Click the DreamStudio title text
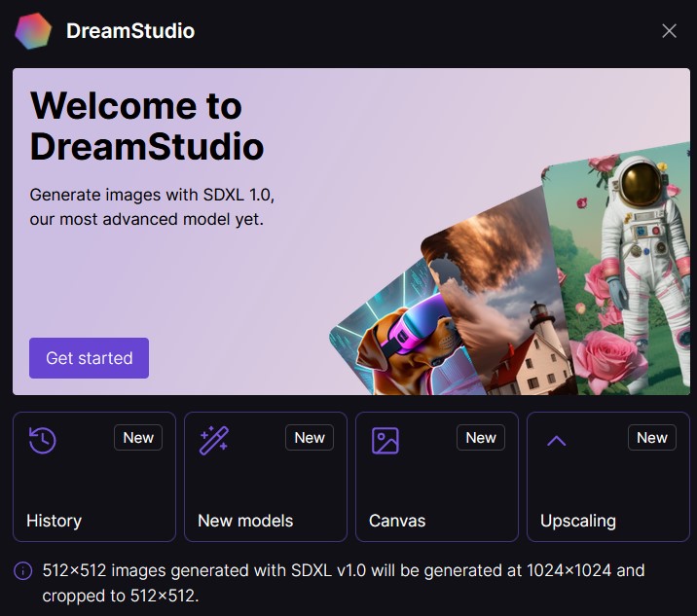Screen dimensions: 697x616 (130, 31)
